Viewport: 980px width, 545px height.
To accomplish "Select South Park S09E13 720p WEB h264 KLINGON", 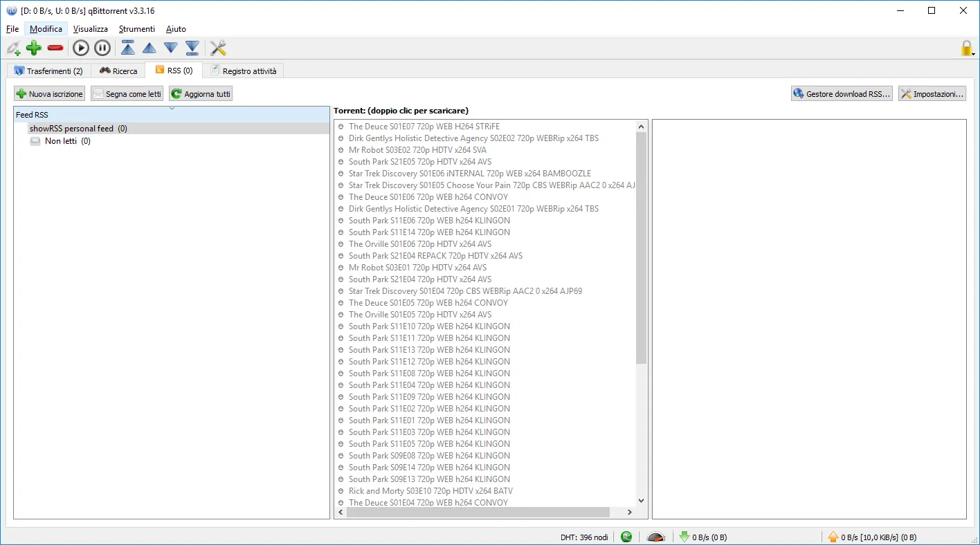I will coord(429,479).
